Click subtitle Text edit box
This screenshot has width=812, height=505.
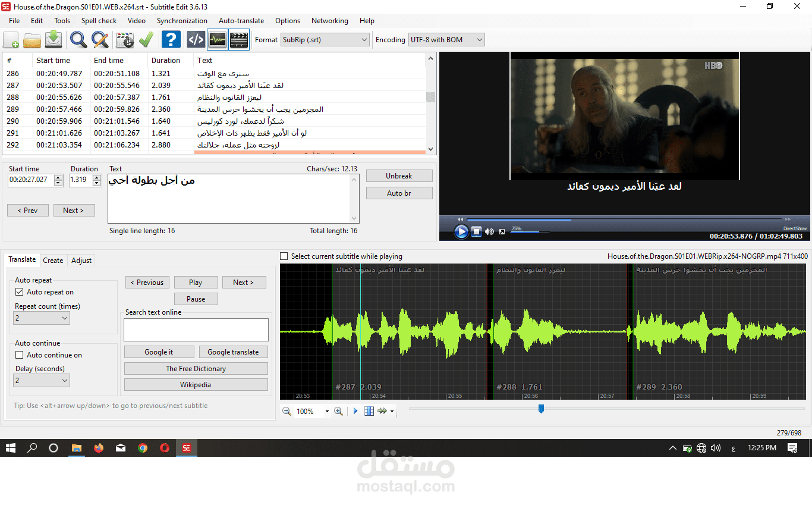(x=233, y=199)
